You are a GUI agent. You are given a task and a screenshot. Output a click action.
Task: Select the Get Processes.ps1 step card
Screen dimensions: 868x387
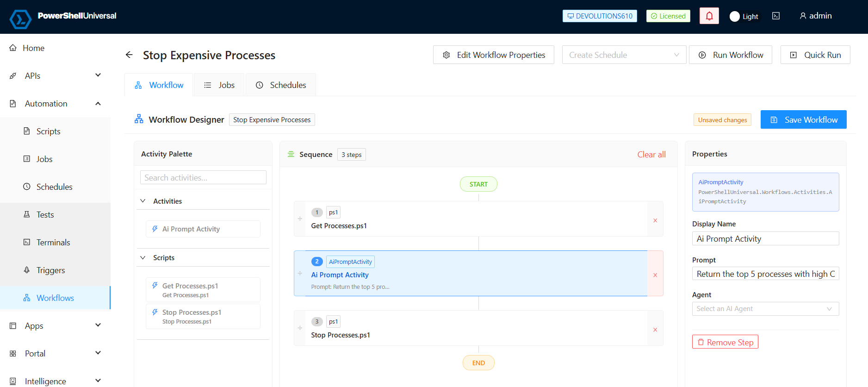click(x=478, y=219)
